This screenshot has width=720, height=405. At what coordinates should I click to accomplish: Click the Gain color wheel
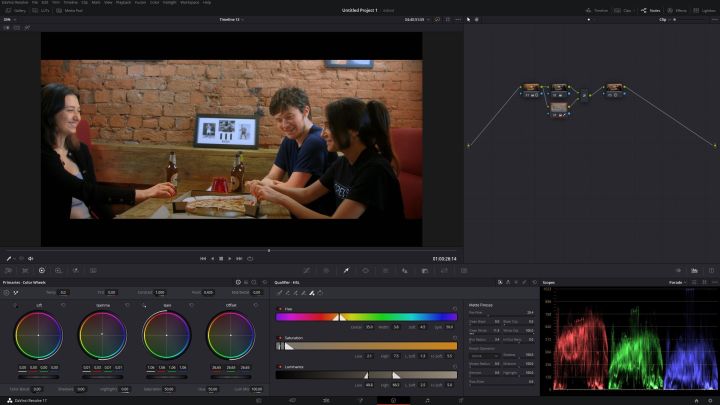click(166, 337)
